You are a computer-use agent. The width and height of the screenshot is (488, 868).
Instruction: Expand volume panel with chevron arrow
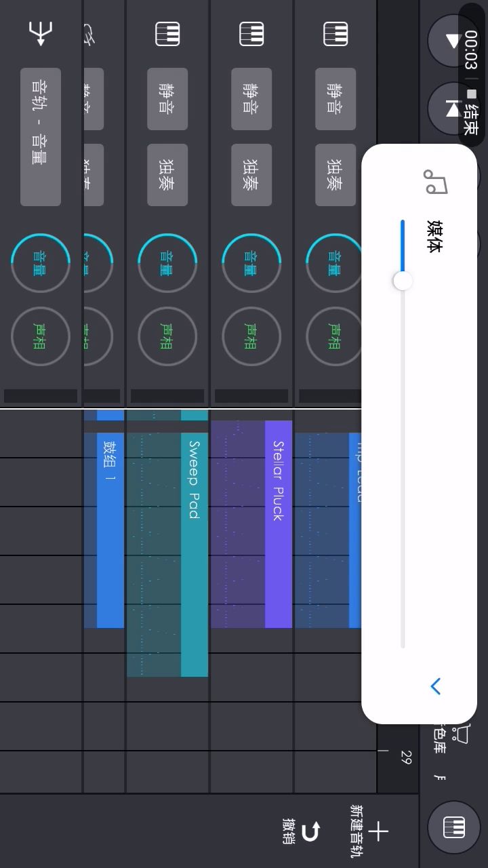pos(436,686)
